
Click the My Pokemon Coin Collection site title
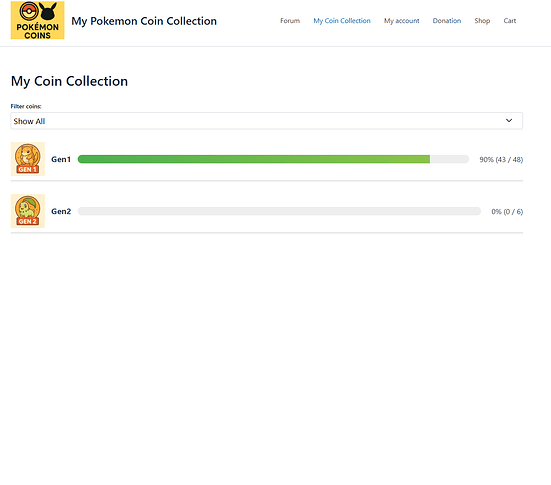[x=144, y=21]
